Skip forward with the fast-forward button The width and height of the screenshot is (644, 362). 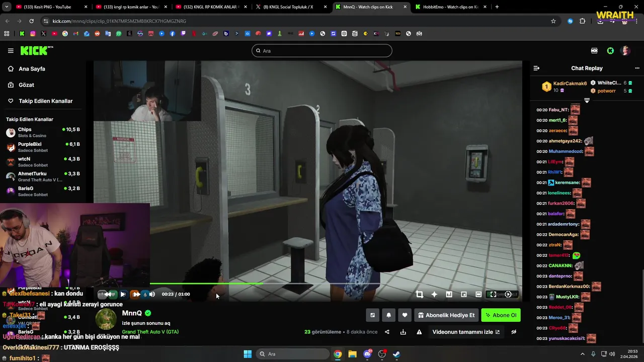(136, 294)
